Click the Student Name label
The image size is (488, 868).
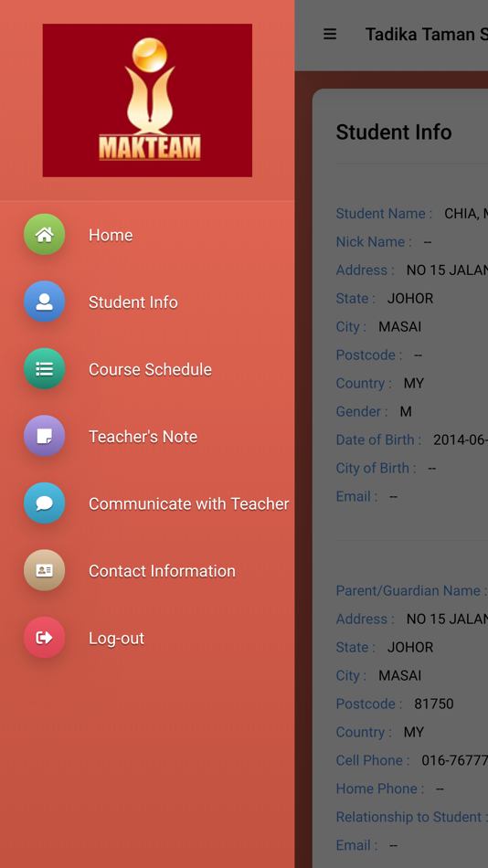tap(384, 213)
